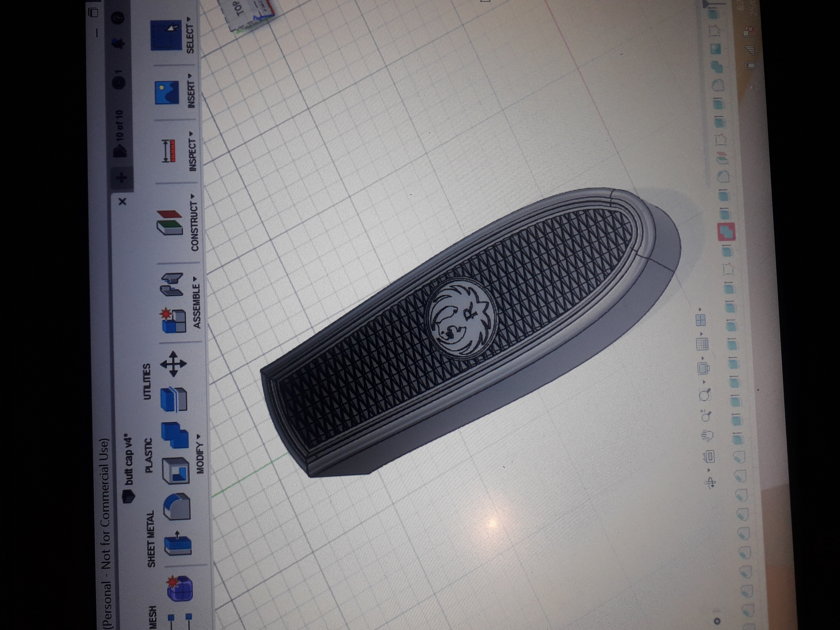Open Display Settings monitor icon

click(704, 368)
